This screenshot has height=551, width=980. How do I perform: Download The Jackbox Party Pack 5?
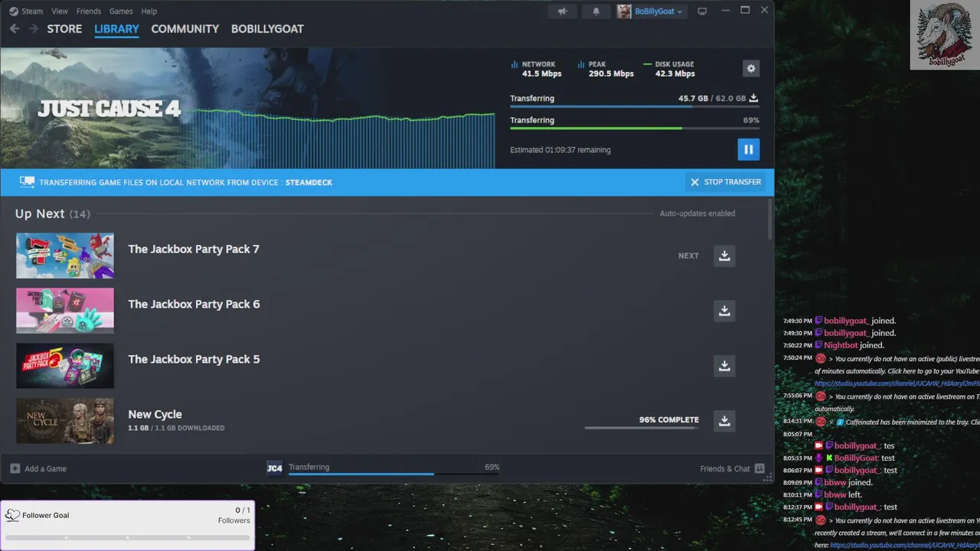pyautogui.click(x=724, y=366)
